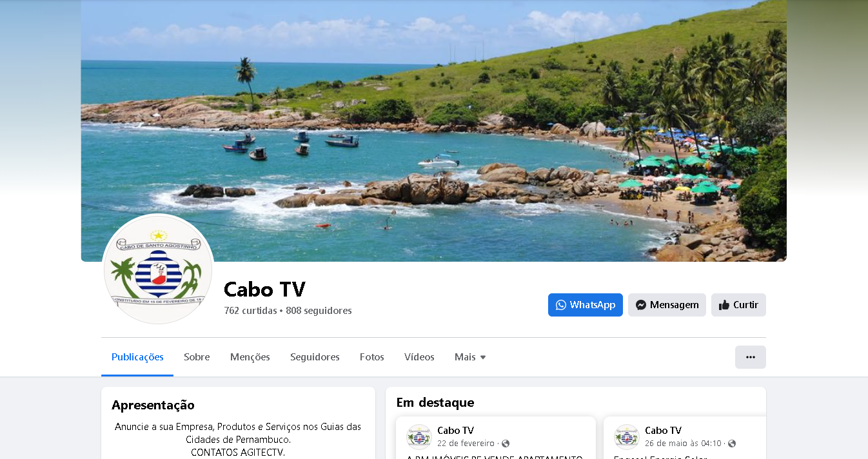
Task: Expand the Mais dropdown menu
Action: [x=470, y=357]
